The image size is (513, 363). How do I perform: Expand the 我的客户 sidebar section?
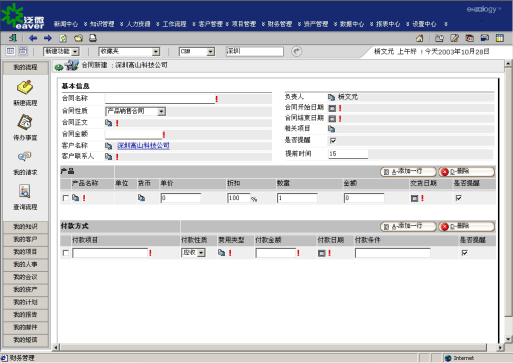(x=25, y=239)
